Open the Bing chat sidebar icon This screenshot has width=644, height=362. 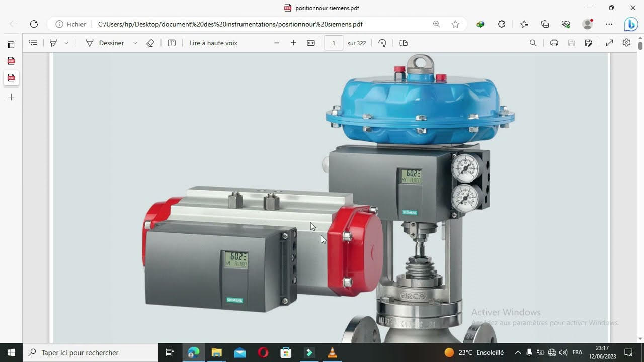coord(631,24)
